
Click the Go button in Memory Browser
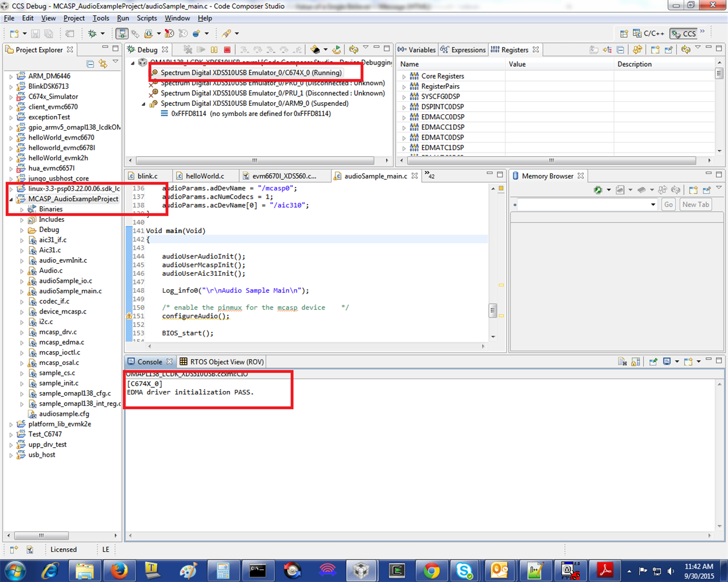click(x=668, y=205)
